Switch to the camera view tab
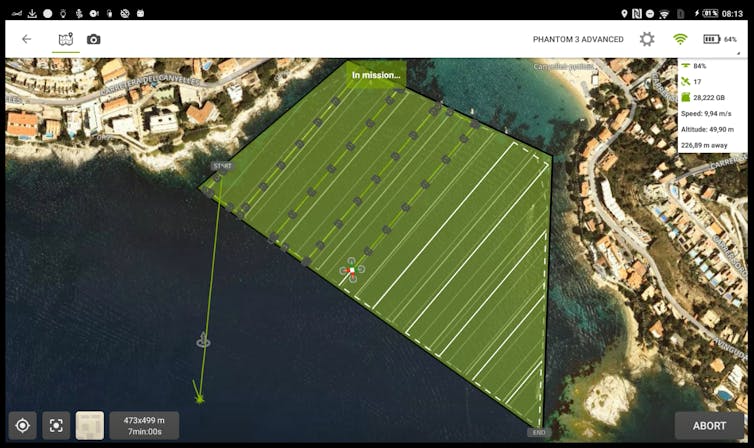Viewport: 754px width, 448px height. coord(94,39)
